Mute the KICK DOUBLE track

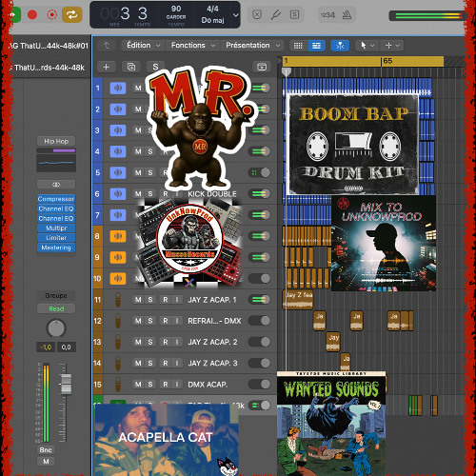pyautogui.click(x=138, y=194)
